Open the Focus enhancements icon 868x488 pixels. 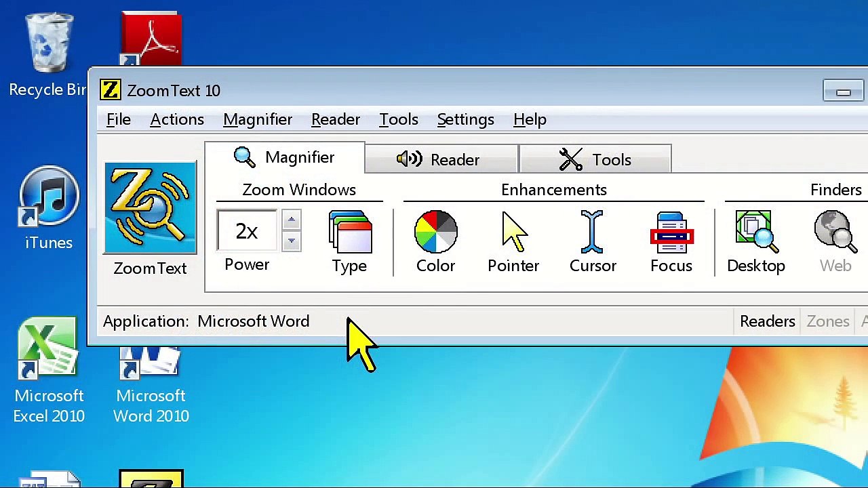tap(671, 232)
